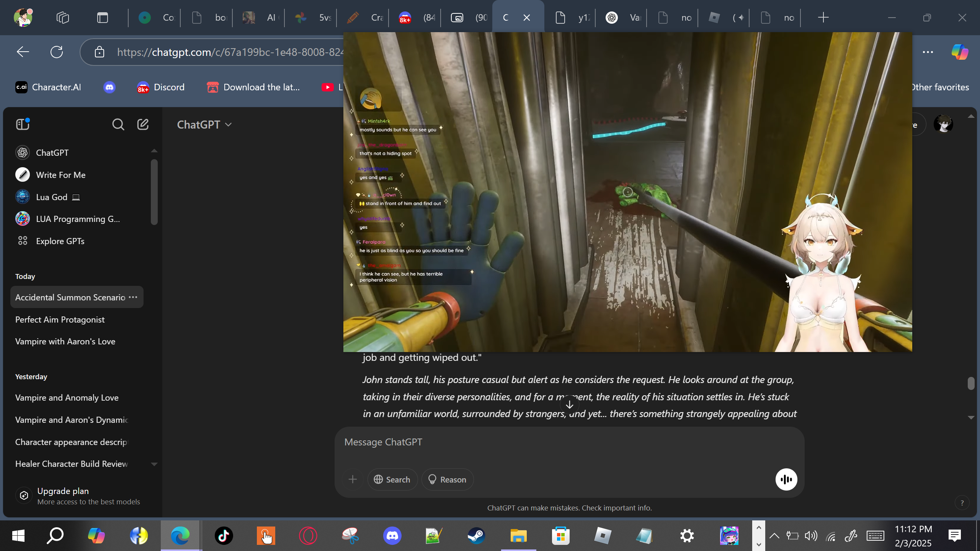Open Opera from the taskbar
The width and height of the screenshot is (980, 551).
[x=308, y=536]
